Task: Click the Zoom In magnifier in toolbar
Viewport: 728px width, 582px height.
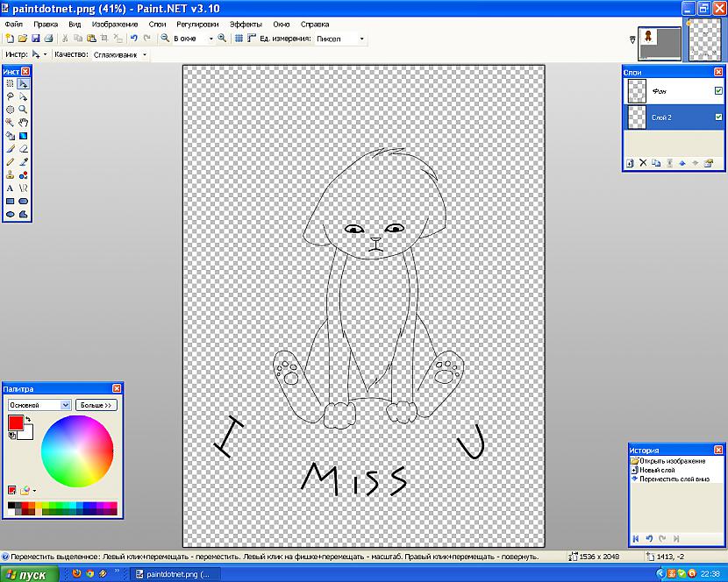Action: coord(222,39)
